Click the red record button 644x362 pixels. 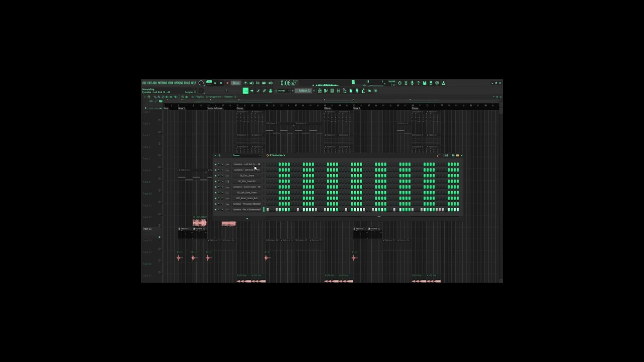pos(227,83)
